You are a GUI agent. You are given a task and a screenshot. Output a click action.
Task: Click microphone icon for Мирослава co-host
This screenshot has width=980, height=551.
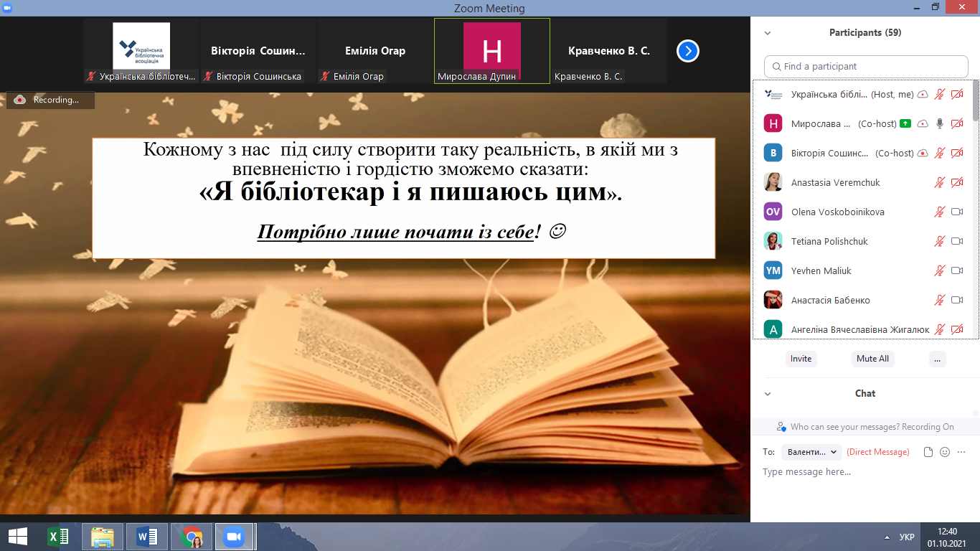[x=939, y=123]
